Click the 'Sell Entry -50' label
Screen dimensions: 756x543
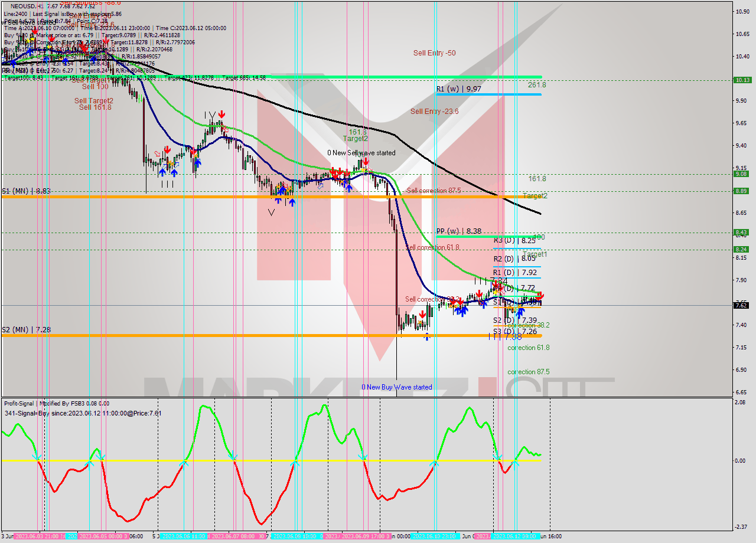pos(434,53)
